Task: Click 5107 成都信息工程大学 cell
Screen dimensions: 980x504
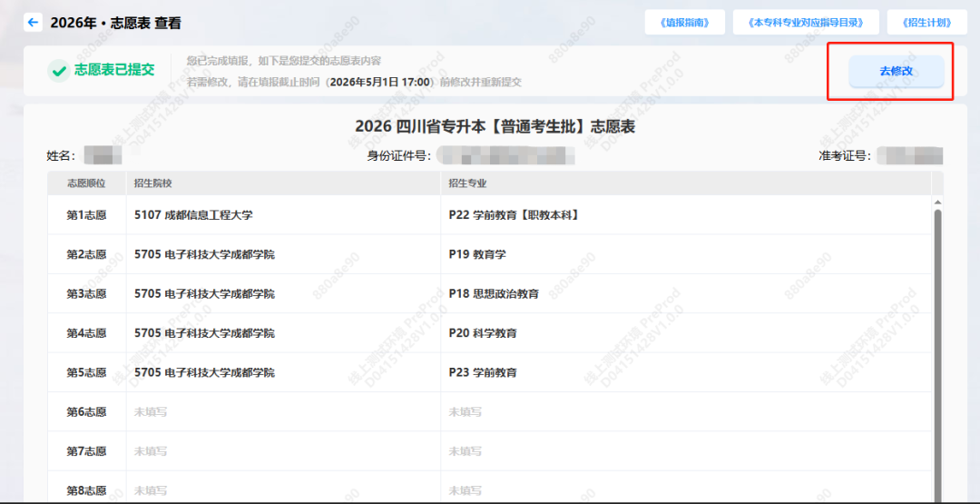Action: click(x=283, y=215)
